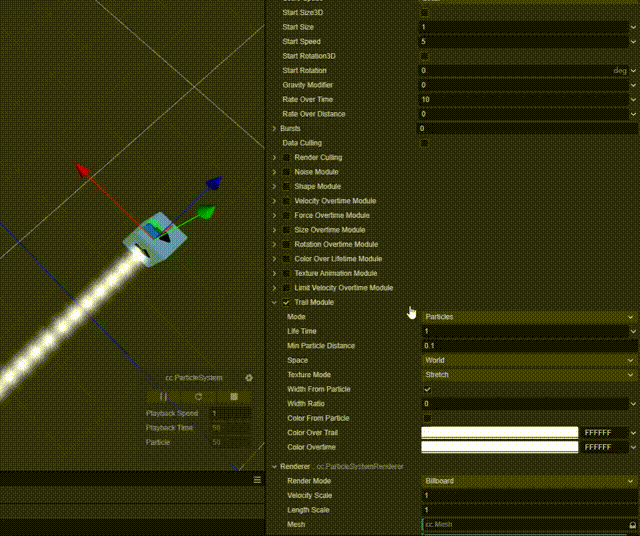Enable Size Overtime Module checkbox

click(x=286, y=230)
